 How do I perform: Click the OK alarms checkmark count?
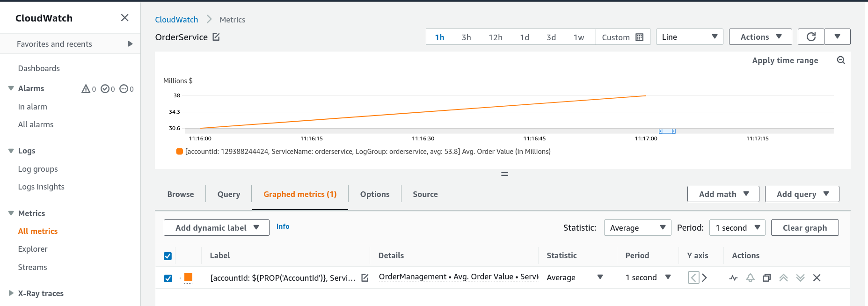click(x=108, y=89)
